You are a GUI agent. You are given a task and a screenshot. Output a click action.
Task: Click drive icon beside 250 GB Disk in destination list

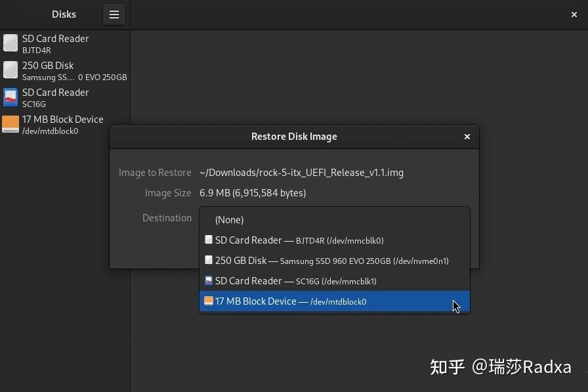tap(209, 260)
